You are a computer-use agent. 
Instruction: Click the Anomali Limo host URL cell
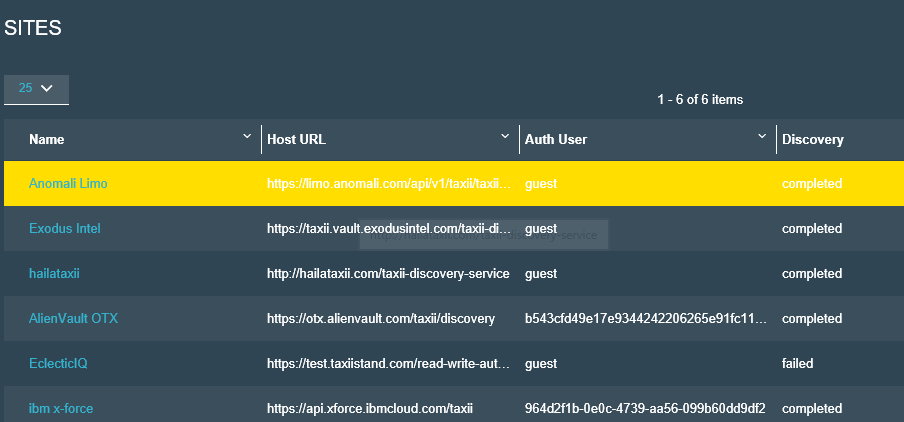tap(388, 184)
